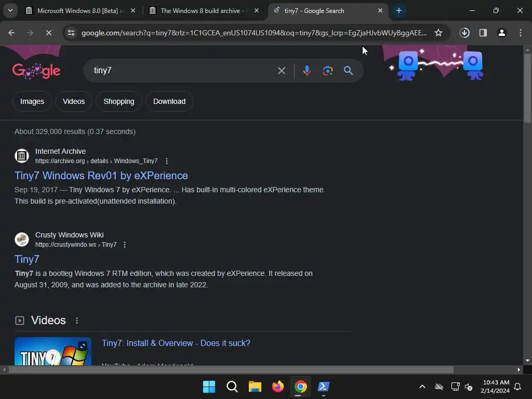Image resolution: width=532 pixels, height=399 pixels.
Task: Open Firefox from the taskbar
Action: pos(278,387)
